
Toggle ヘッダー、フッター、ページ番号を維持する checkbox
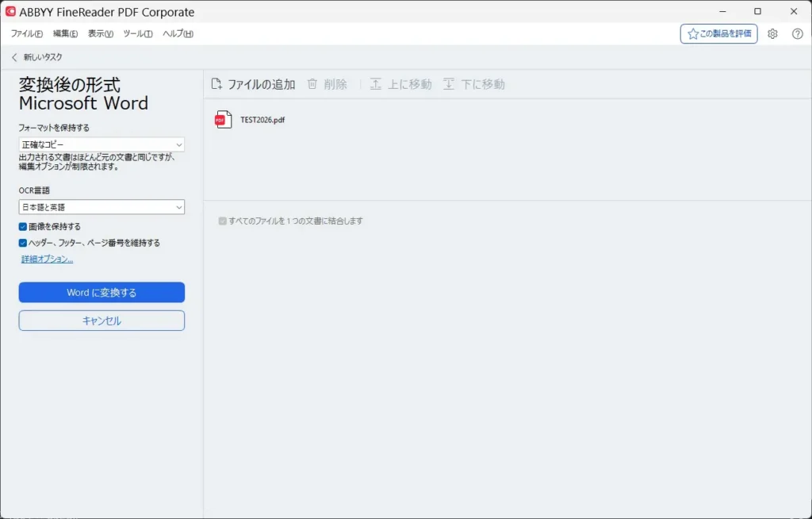[23, 243]
